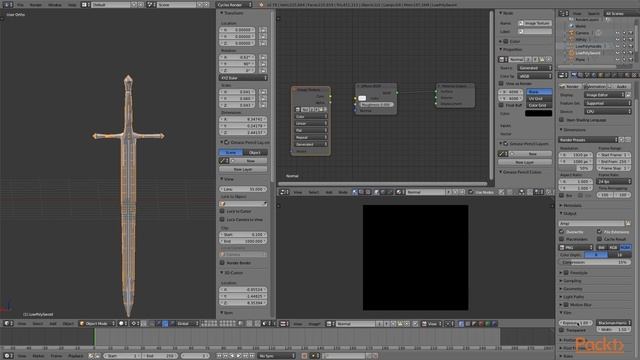
Task: Select Object grease pencil source
Action: tap(255, 152)
